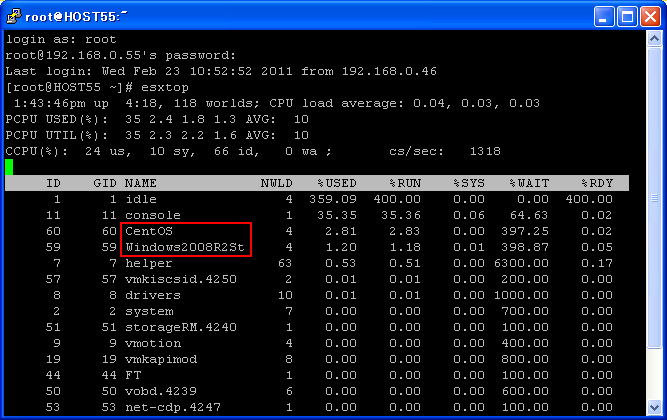Click the GID column header
667x420 pixels.
coord(105,183)
